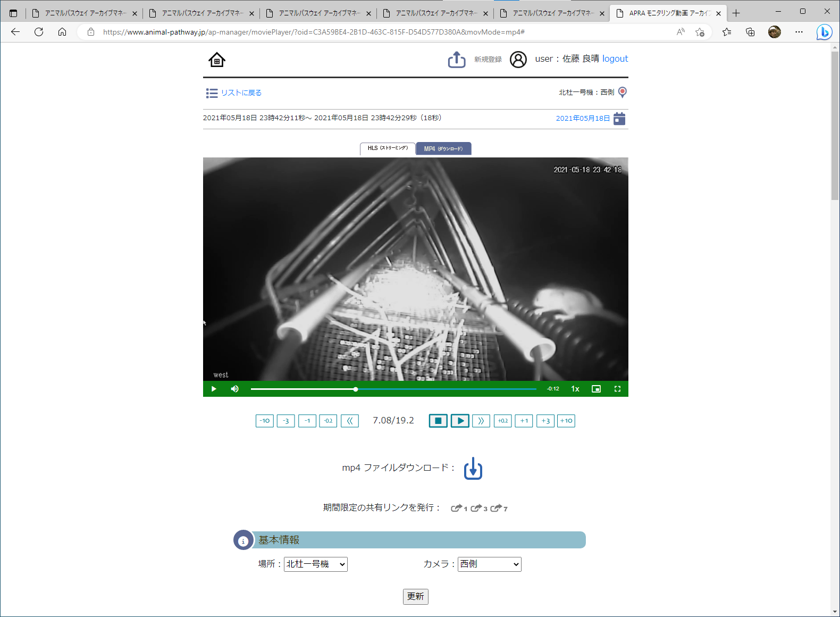Image resolution: width=840 pixels, height=617 pixels.
Task: Switch to second アニマルパスウェイ browser tab
Action: [201, 13]
